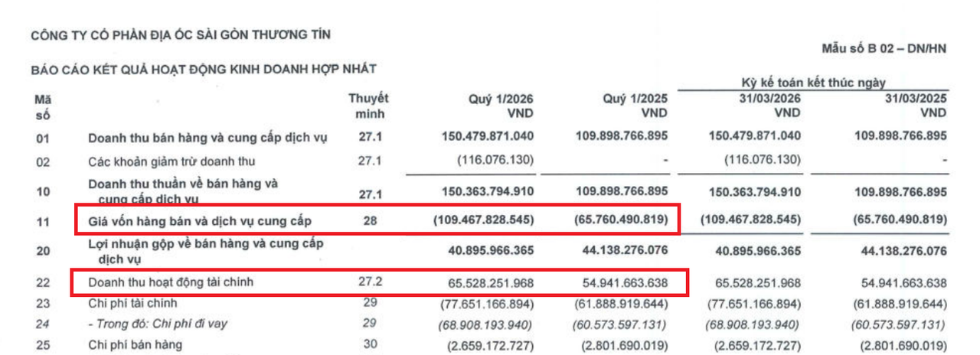Click highlighted value (65.760.490.819) for Quý 1/2025
This screenshot has width=980, height=355.
622,220
